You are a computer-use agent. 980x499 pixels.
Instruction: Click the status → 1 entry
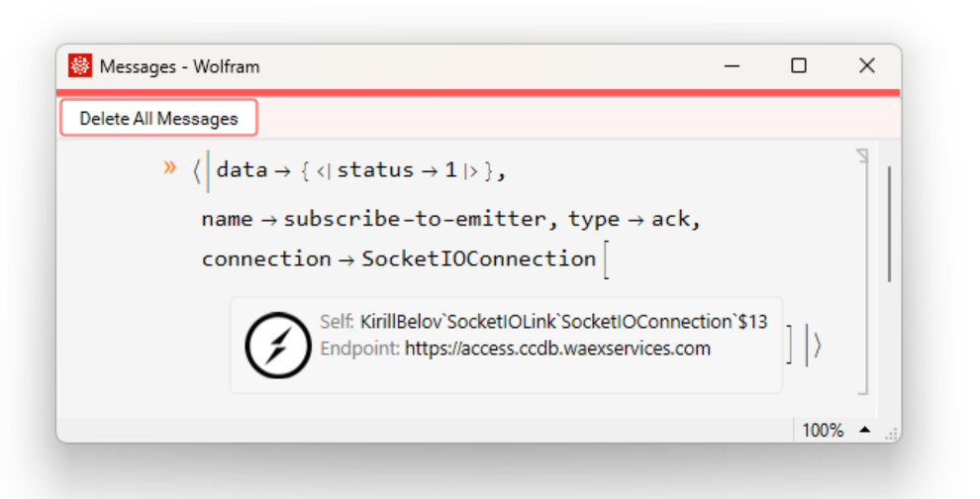click(397, 170)
